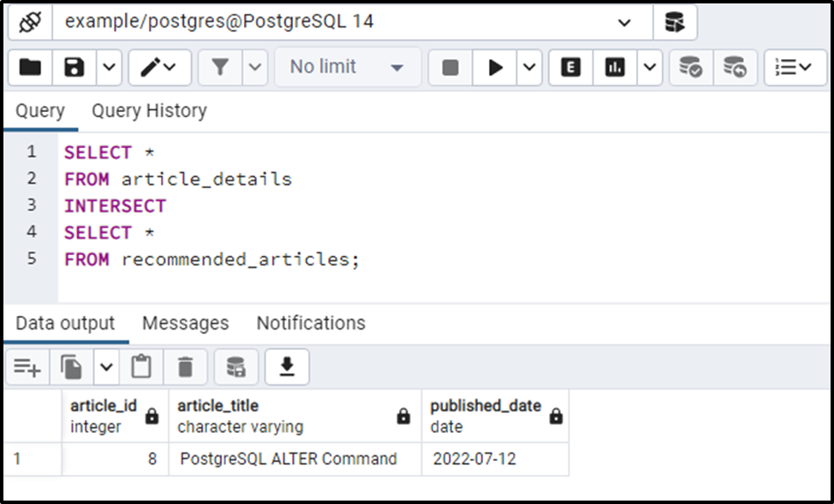Add a new row in results
834x504 pixels.
point(27,367)
